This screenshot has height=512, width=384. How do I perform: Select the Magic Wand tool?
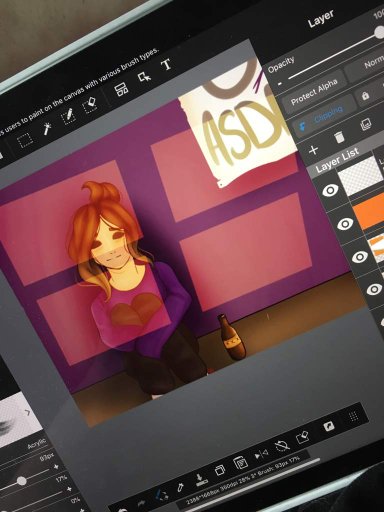tap(47, 129)
